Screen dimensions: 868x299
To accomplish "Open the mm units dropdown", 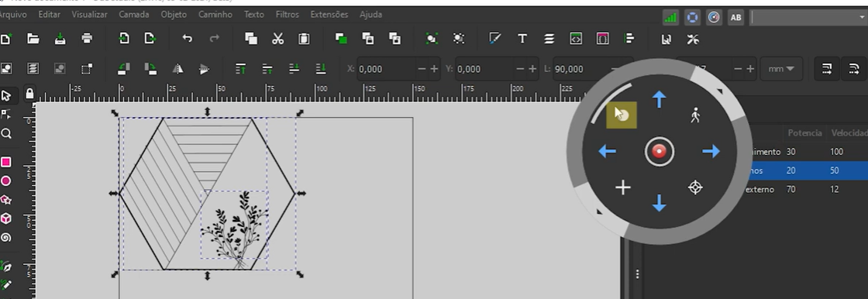I will pyautogui.click(x=781, y=69).
